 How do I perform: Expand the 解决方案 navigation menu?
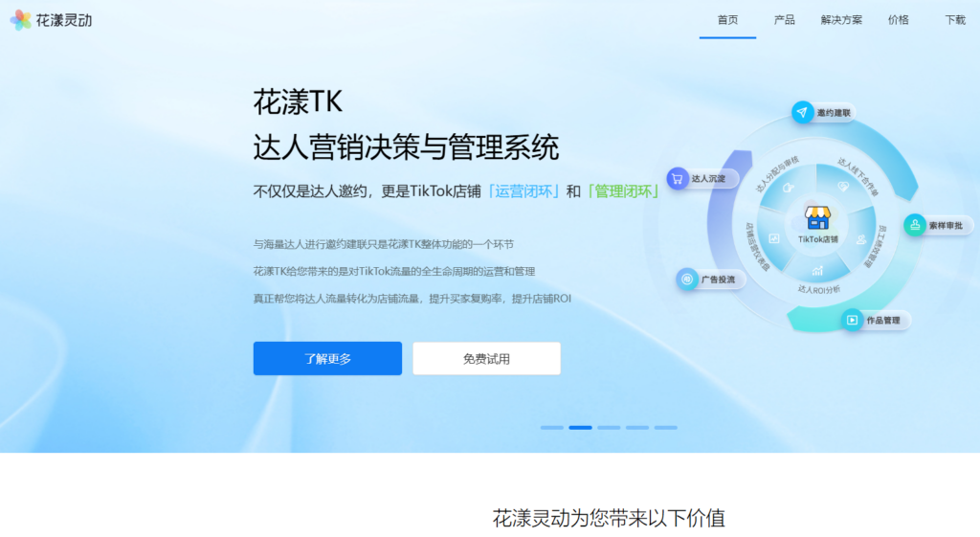[x=841, y=20]
